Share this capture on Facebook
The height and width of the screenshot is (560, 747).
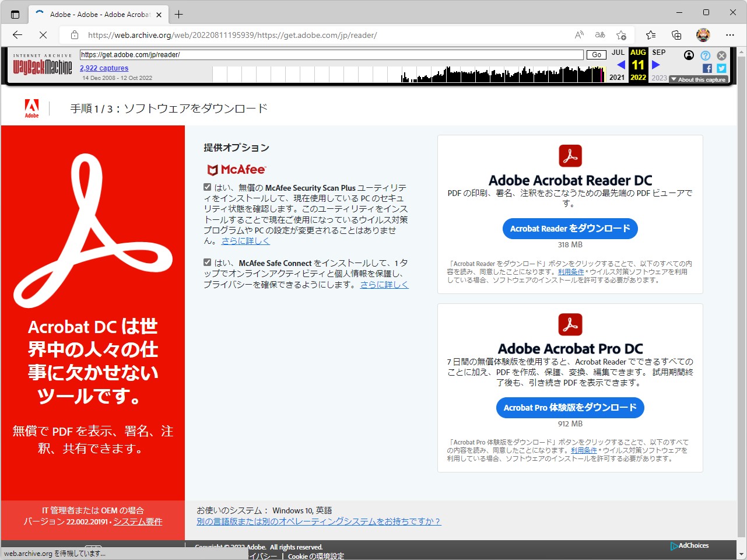coord(707,68)
